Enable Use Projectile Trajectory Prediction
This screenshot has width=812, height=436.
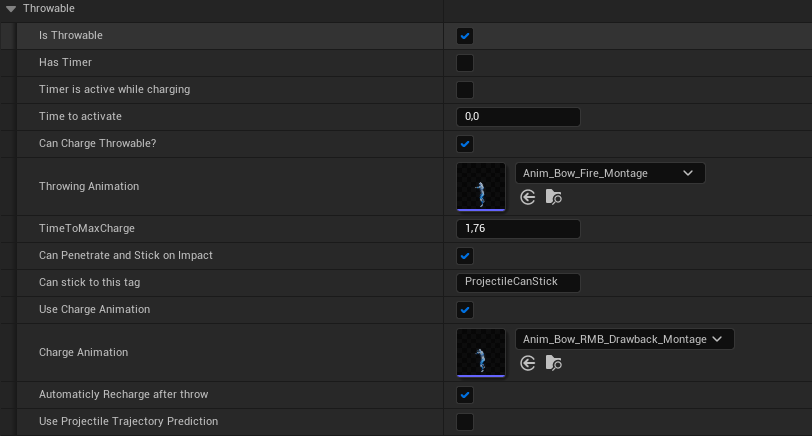point(465,421)
